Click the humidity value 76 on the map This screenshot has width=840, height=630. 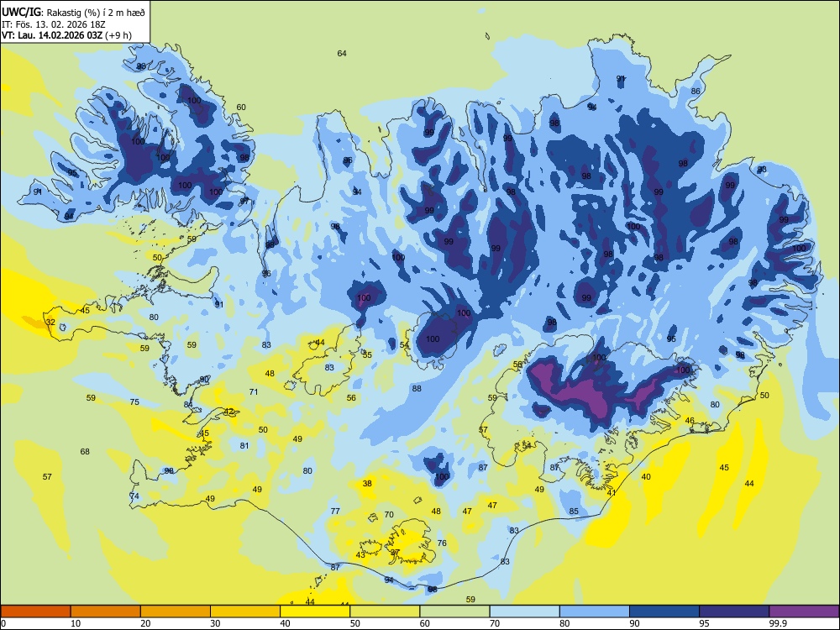point(442,543)
